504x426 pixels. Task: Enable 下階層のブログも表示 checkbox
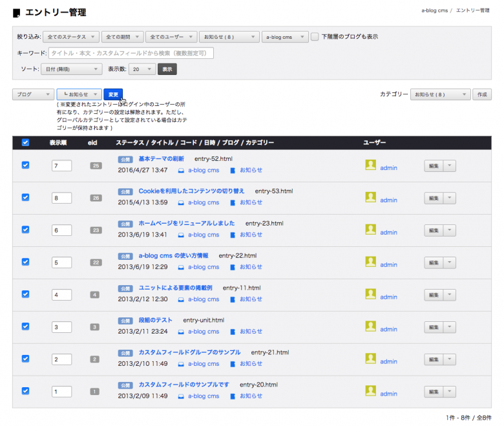315,37
